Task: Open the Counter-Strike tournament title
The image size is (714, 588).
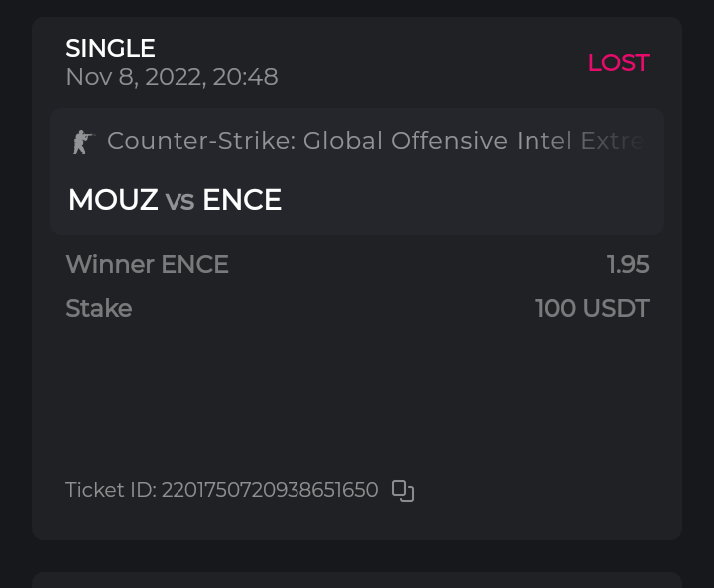Action: click(x=375, y=141)
